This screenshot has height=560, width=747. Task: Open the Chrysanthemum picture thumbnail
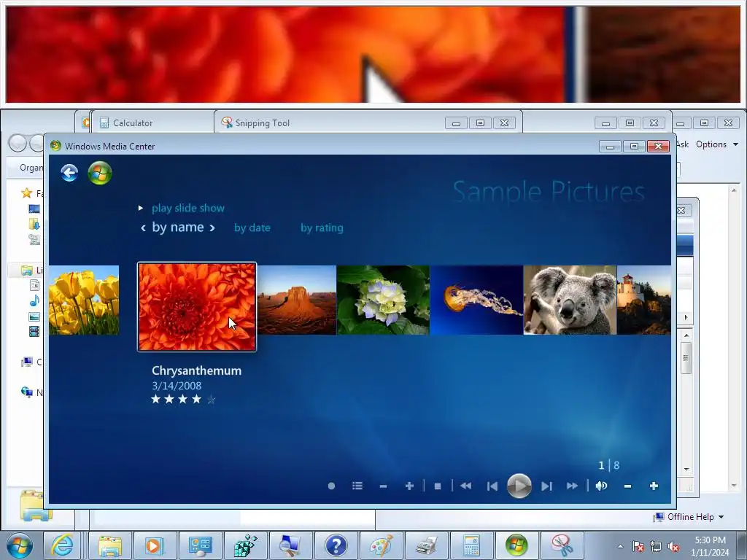click(x=197, y=307)
